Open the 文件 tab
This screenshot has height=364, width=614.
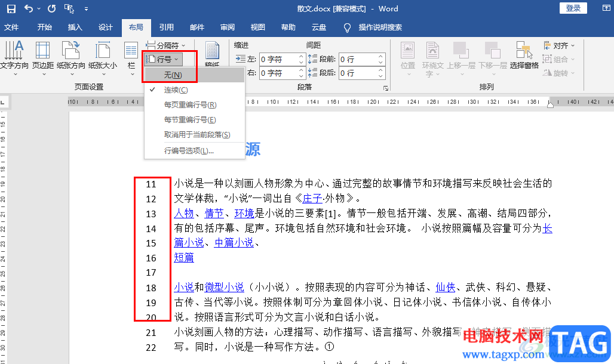click(x=11, y=27)
